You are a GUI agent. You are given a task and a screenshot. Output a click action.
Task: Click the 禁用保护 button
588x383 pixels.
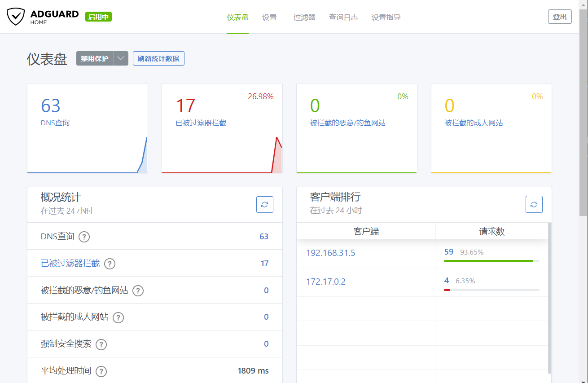[x=95, y=58]
